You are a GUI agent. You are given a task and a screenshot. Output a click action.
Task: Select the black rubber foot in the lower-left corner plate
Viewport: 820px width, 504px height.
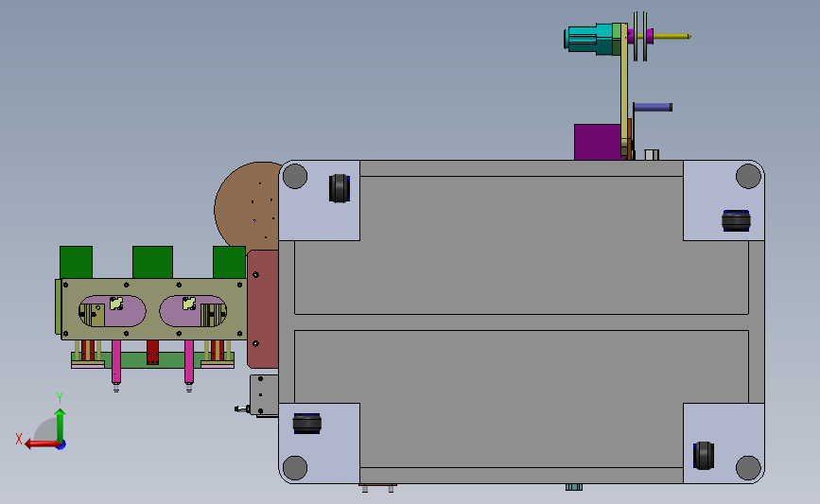pos(307,424)
